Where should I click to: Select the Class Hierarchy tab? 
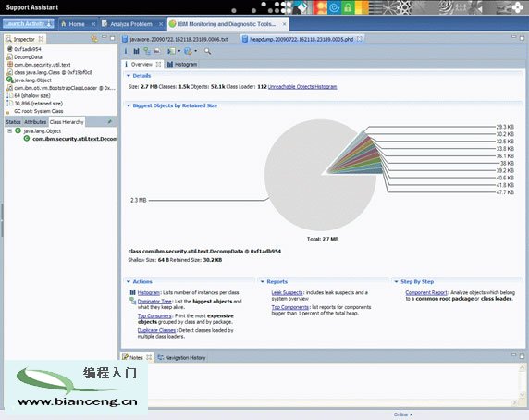point(67,122)
